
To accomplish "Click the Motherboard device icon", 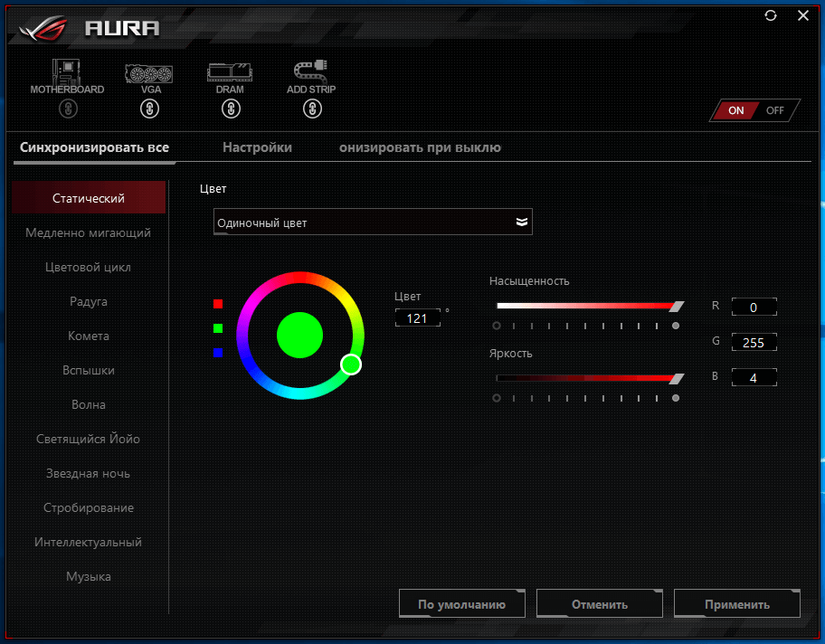I will pyautogui.click(x=67, y=72).
